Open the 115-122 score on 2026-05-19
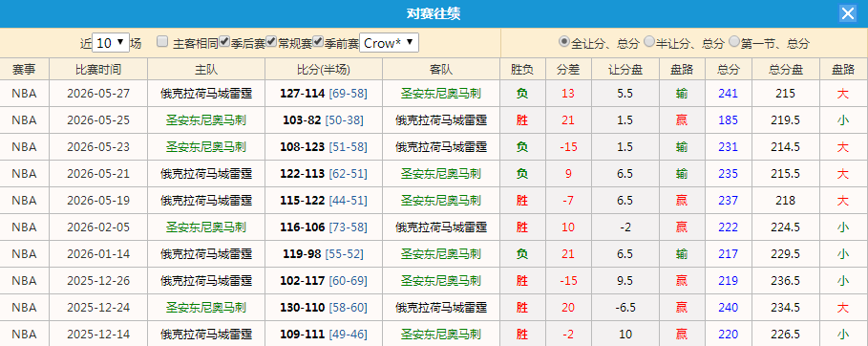The width and height of the screenshot is (868, 346). (303, 200)
